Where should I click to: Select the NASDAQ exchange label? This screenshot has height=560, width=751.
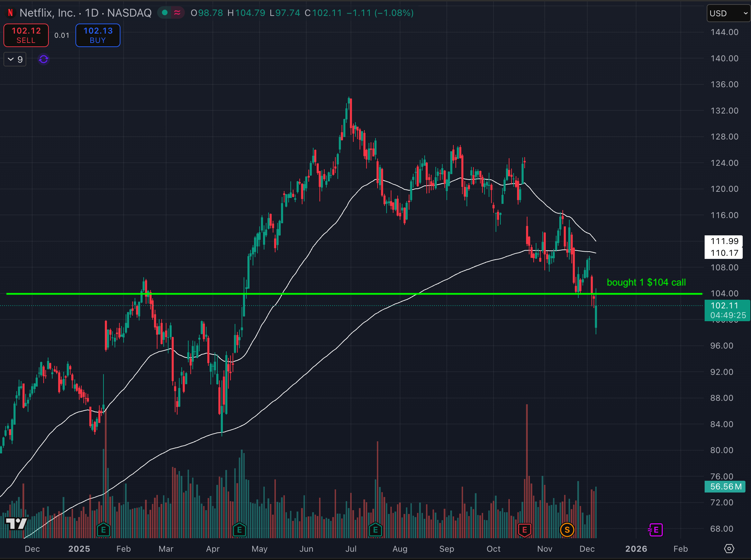coord(129,13)
